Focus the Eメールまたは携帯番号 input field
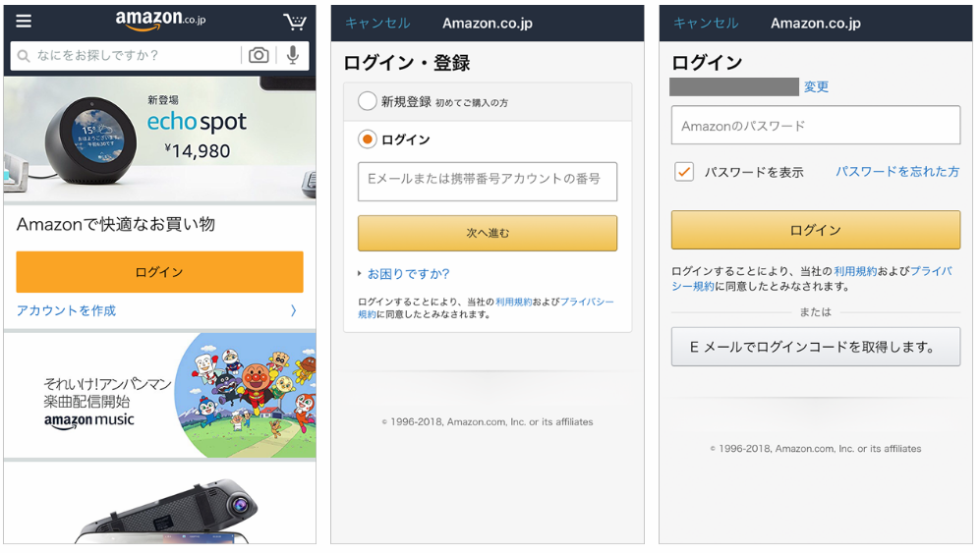 point(488,181)
